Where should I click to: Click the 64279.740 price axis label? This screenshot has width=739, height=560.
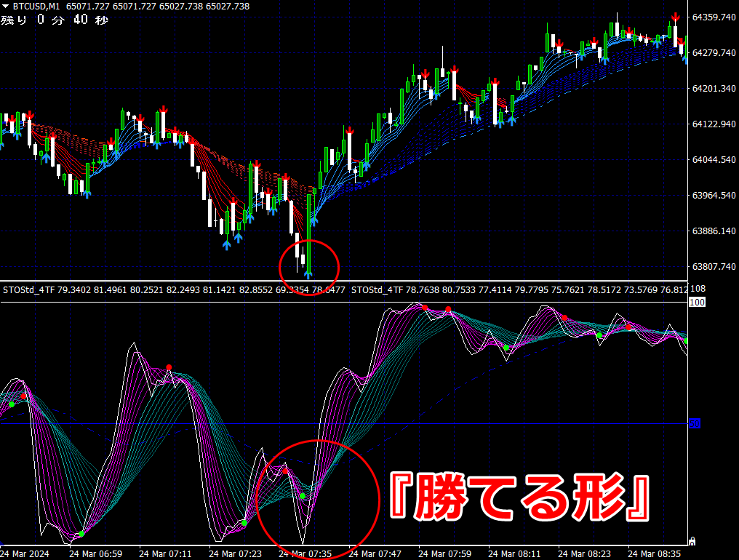tap(714, 52)
